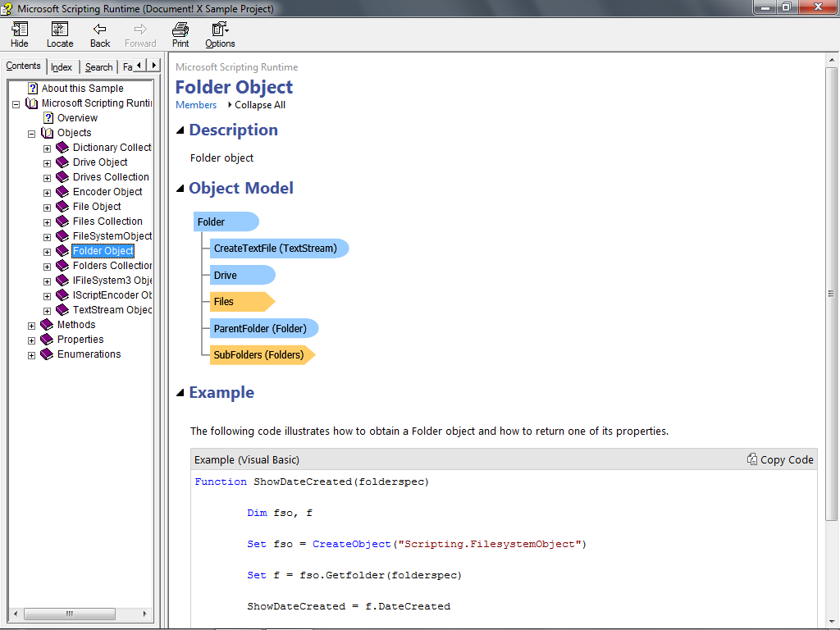Viewport: 840px width, 630px height.
Task: Expand the Folder Object tree node
Action: click(x=47, y=252)
